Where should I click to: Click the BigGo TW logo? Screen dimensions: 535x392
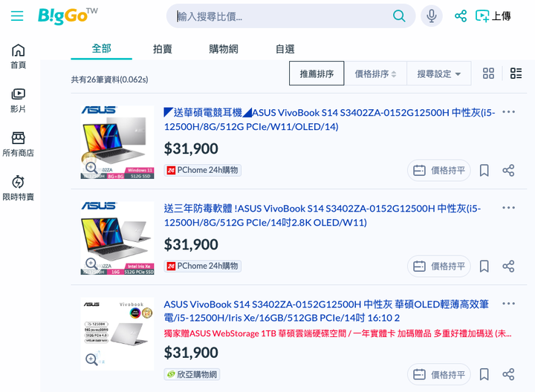tap(68, 16)
